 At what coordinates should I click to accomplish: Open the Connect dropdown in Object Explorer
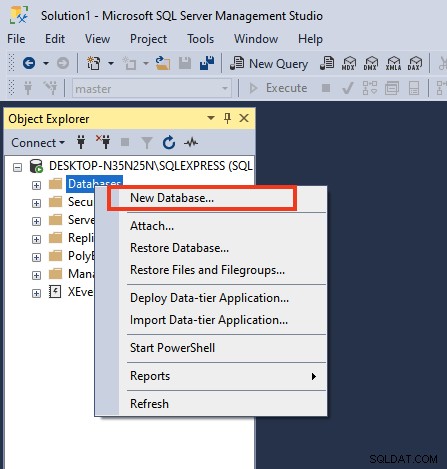click(38, 143)
